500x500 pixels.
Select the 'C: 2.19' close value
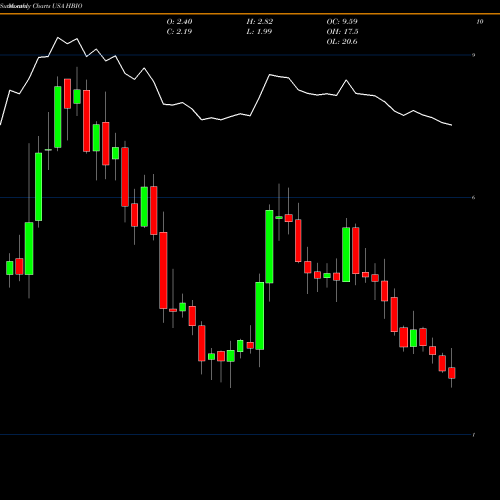point(179,32)
